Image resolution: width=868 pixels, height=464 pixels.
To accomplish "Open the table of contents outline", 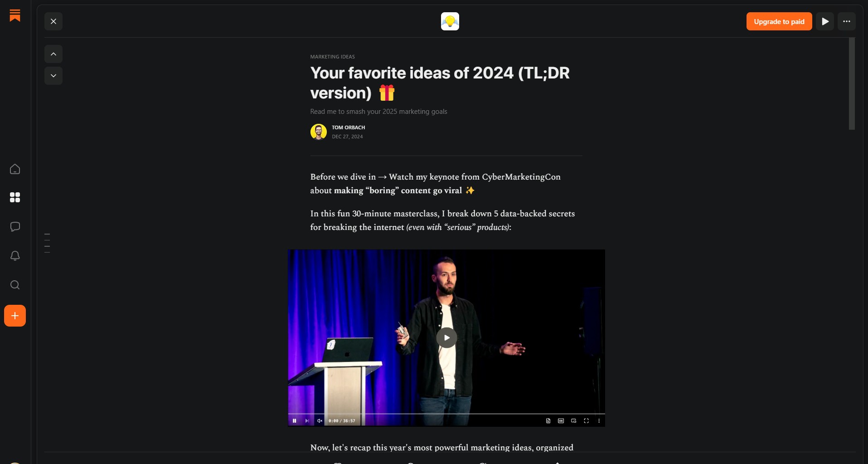I will [47, 243].
